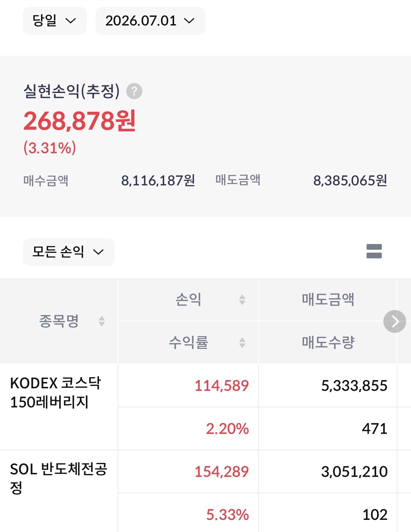Click the 매도수량 column header
The image size is (411, 532).
click(x=328, y=342)
